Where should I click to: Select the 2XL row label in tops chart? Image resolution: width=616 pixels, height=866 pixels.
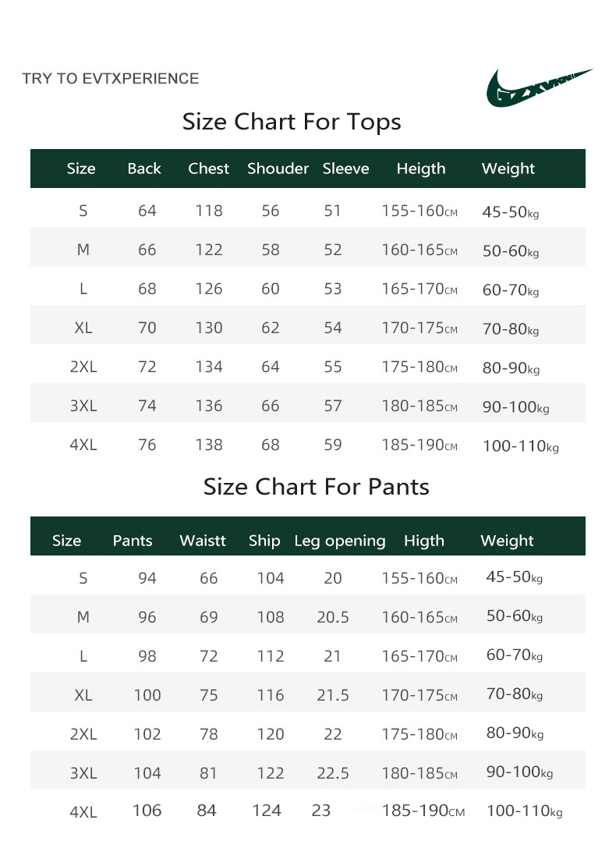(83, 367)
